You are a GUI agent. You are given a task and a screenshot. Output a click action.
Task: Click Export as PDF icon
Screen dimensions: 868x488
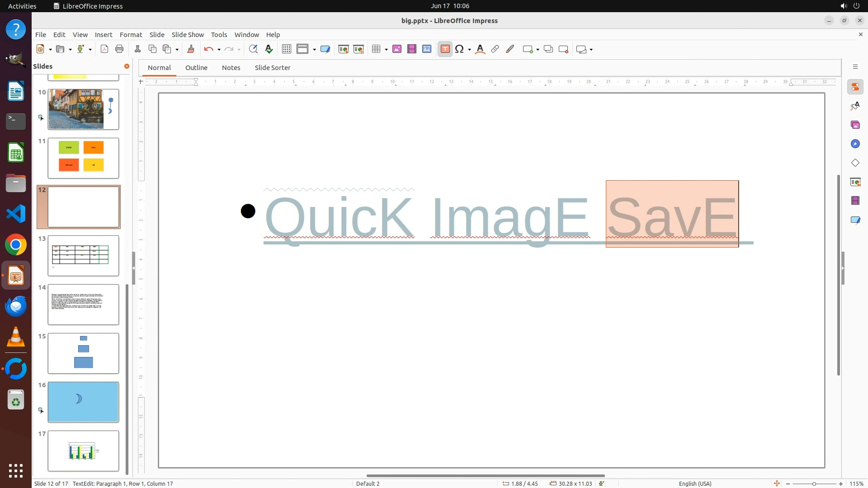coord(104,49)
